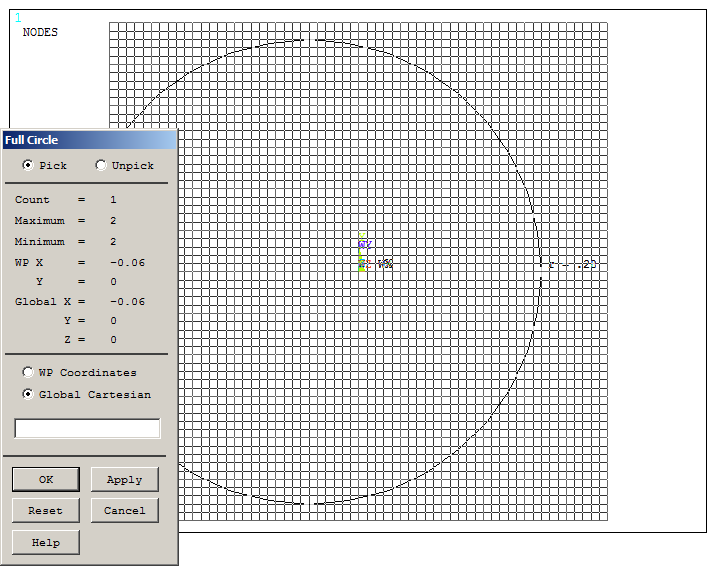This screenshot has height=566, width=720.
Task: Choose the WP Coordinates option
Action: 28,372
